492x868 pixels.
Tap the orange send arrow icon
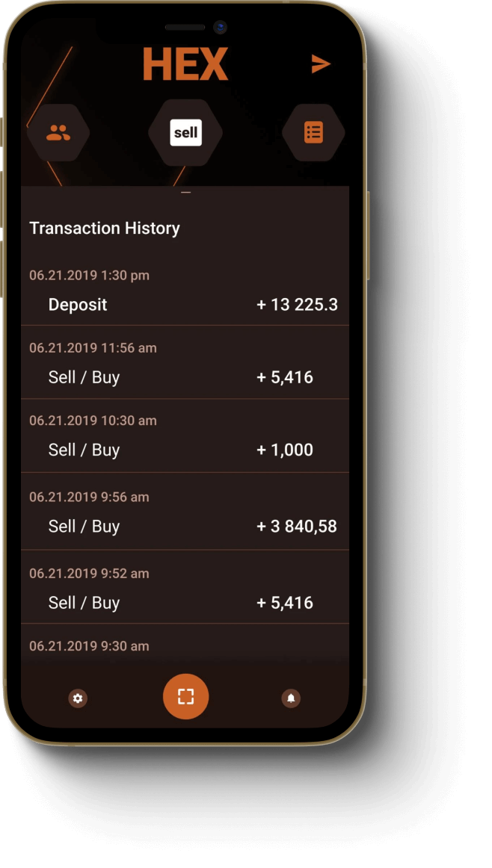click(x=321, y=63)
